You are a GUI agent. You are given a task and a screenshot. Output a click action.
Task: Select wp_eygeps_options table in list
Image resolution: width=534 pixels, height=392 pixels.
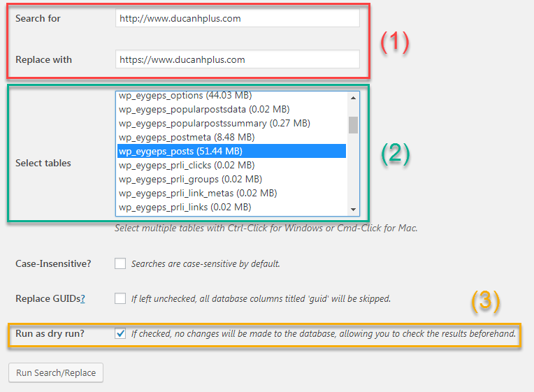coord(185,96)
